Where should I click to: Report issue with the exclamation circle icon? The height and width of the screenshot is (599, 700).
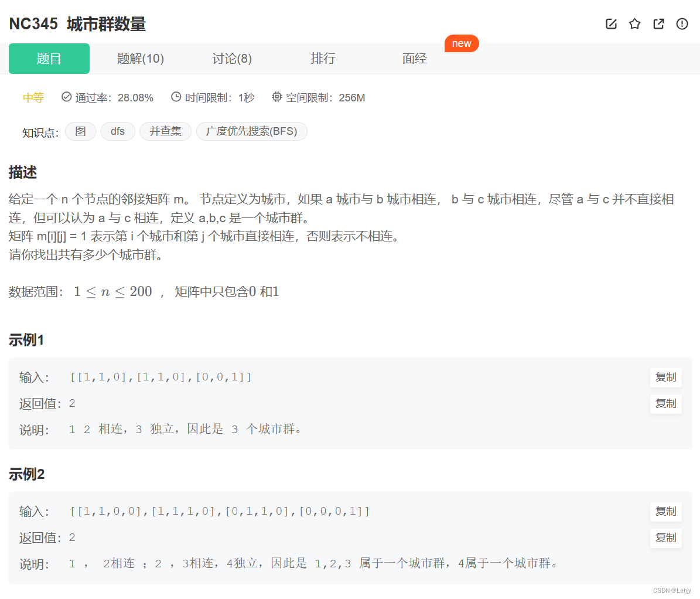(x=682, y=23)
